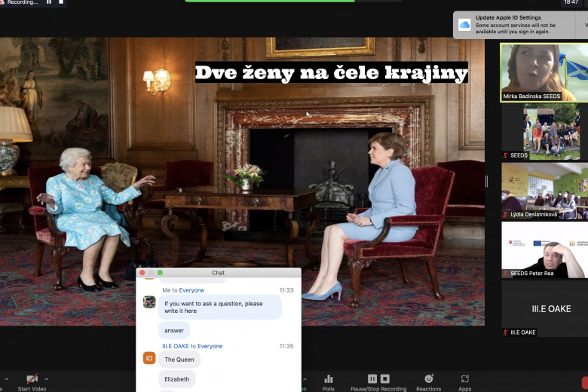Click the Chat window title bar text

click(219, 273)
